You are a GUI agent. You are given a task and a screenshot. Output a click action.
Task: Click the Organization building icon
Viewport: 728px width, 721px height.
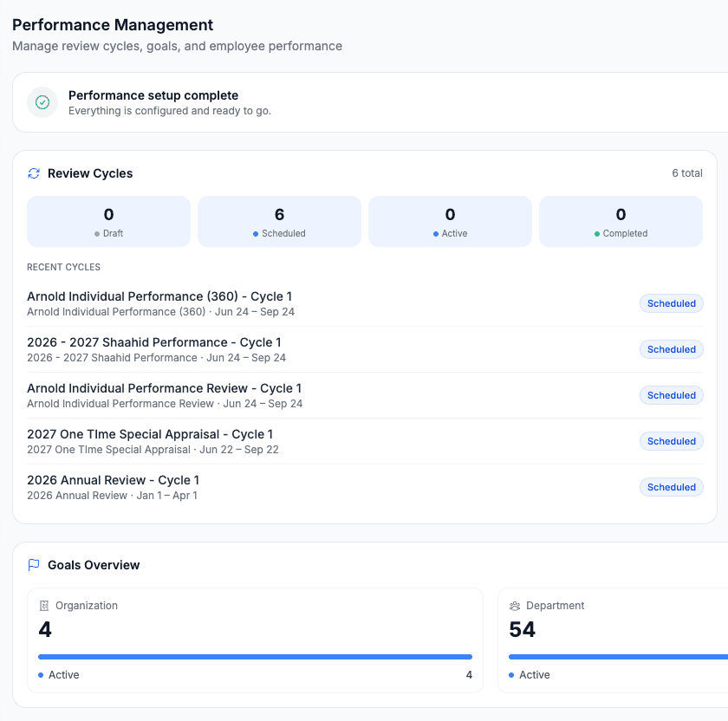[x=44, y=606]
